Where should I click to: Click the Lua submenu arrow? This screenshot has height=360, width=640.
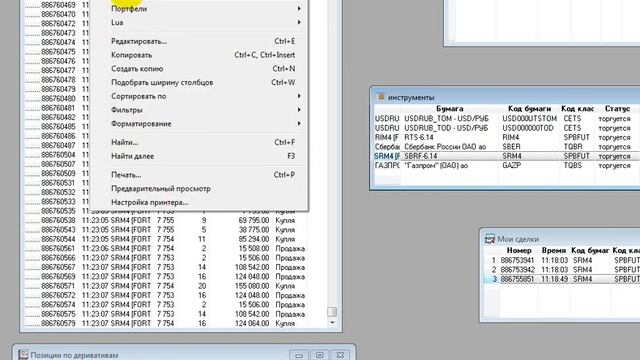click(299, 22)
